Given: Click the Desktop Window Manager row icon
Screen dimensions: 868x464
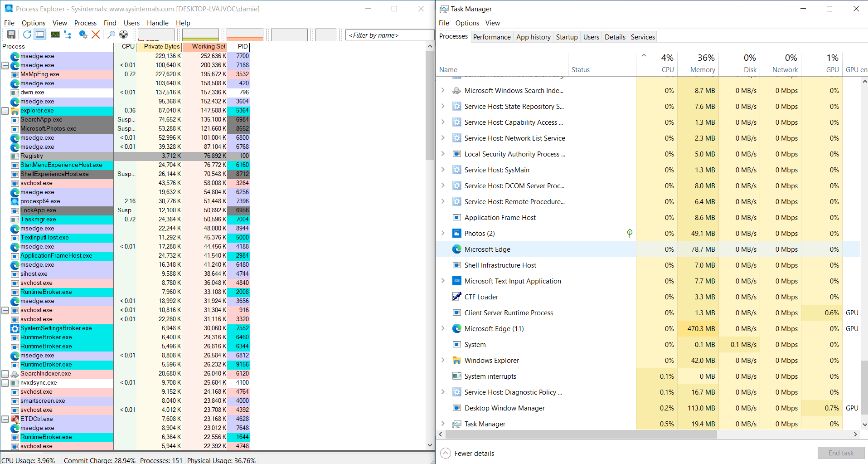Looking at the screenshot, I should 457,408.
